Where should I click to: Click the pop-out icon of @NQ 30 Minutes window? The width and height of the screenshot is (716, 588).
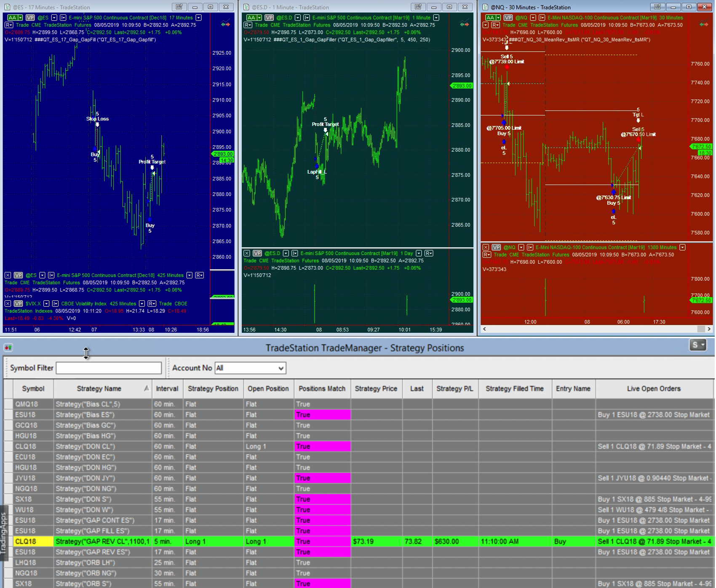click(x=657, y=7)
